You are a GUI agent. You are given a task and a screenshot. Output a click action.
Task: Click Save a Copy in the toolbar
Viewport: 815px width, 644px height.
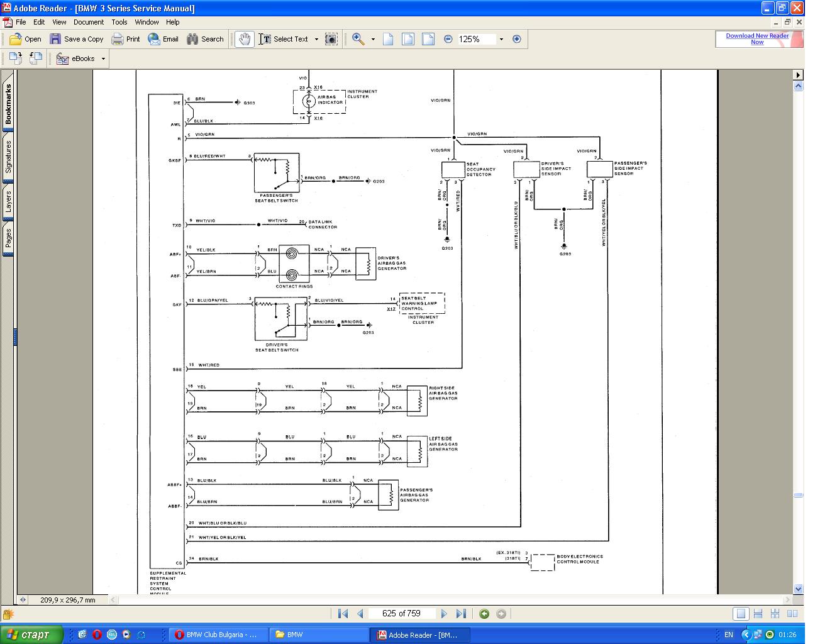[x=77, y=39]
